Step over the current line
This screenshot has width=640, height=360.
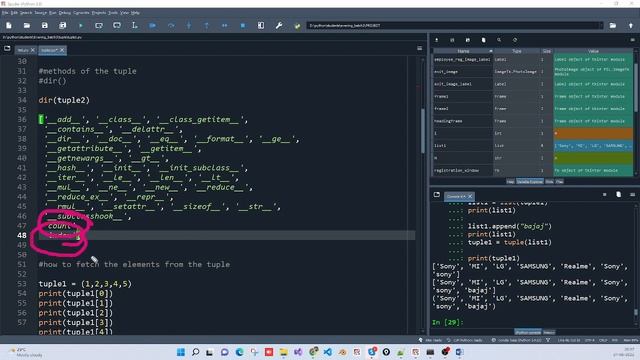pyautogui.click(x=171, y=25)
